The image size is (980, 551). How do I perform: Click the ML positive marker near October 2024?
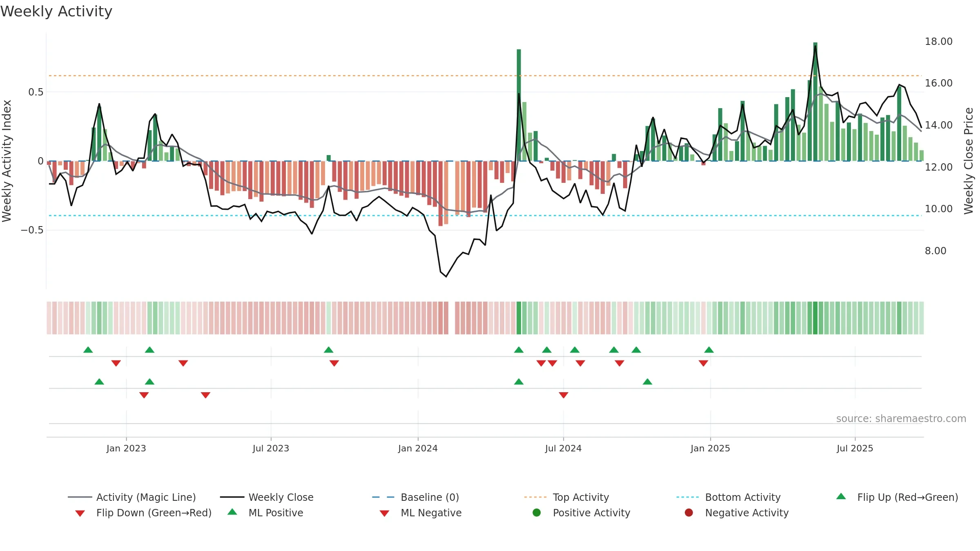click(x=647, y=382)
